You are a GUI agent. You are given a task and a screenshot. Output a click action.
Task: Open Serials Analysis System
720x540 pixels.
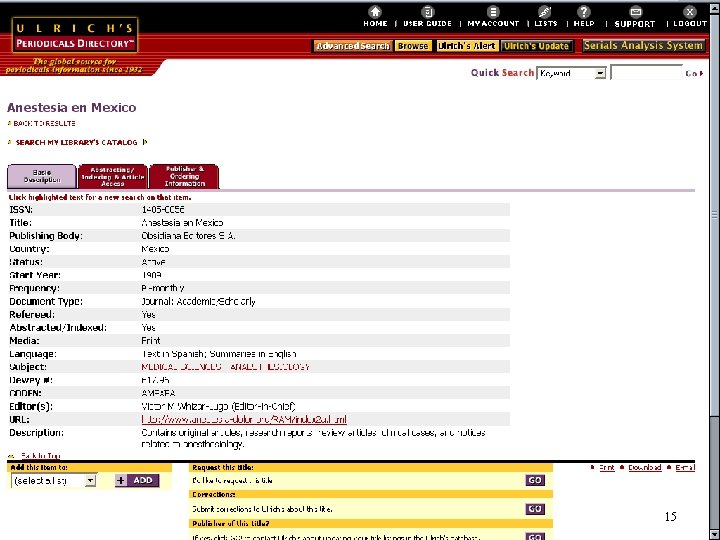click(643, 45)
